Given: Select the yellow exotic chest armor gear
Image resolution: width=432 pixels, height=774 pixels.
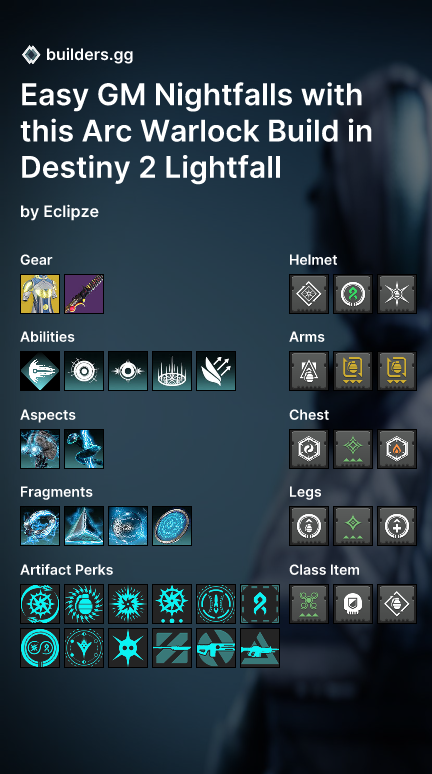Looking at the screenshot, I should click(x=40, y=294).
